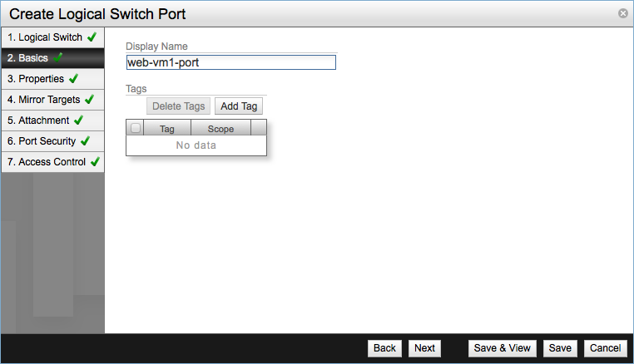
Task: Go to the Properties step
Action: point(36,79)
